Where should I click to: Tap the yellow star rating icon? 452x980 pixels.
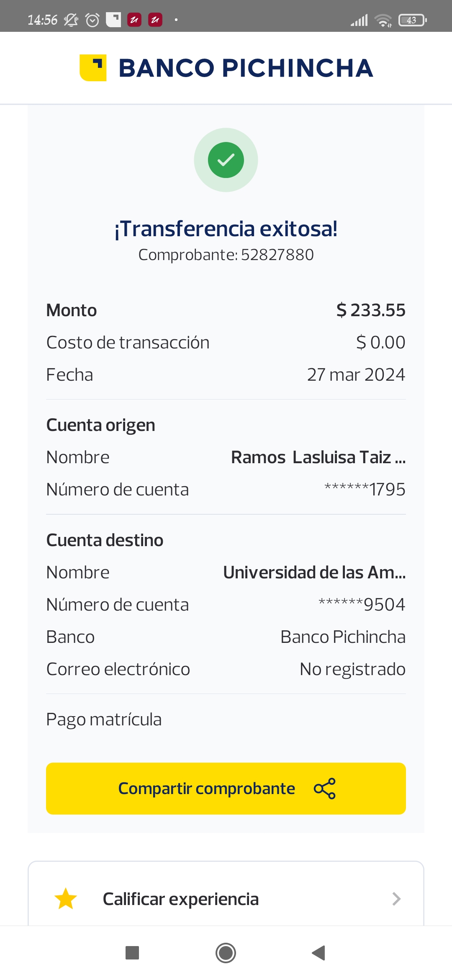point(66,899)
